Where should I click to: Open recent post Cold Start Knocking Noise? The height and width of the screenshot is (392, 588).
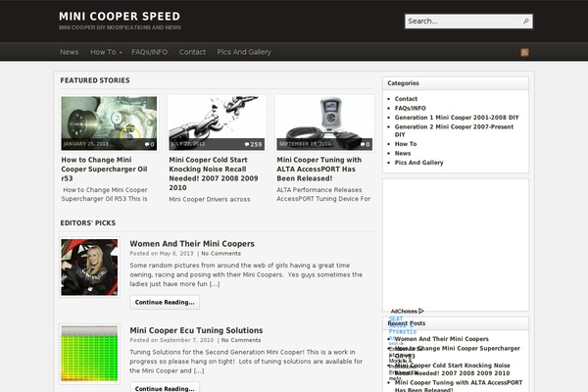point(452,369)
